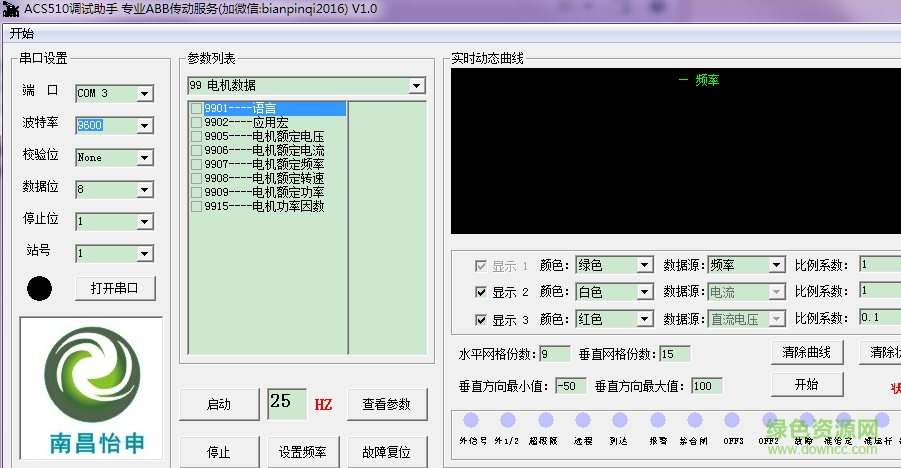Click the green 频率 legend marker in chart
The width and height of the screenshot is (901, 468).
(683, 80)
